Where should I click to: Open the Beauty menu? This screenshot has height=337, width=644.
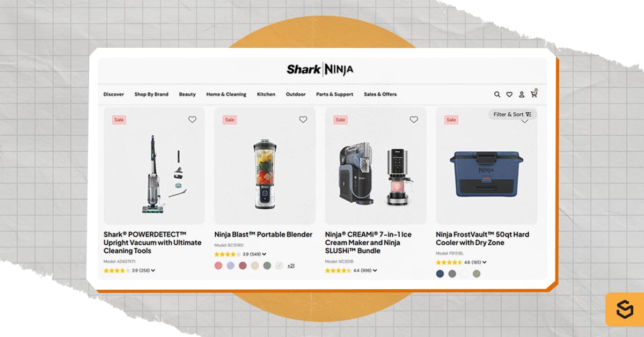click(187, 94)
